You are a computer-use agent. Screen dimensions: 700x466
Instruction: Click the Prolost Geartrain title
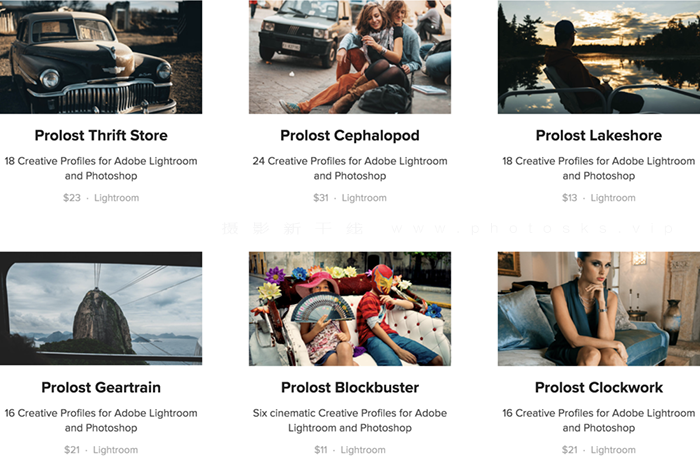pyautogui.click(x=101, y=387)
